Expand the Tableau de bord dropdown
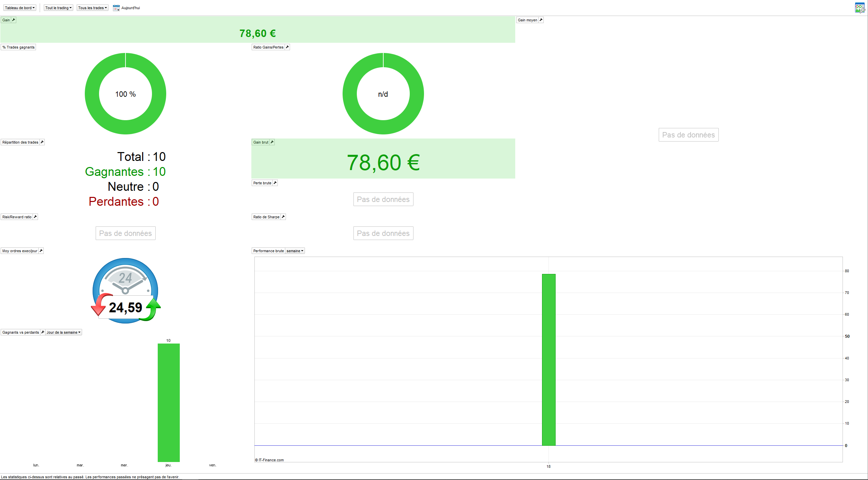 tap(20, 8)
